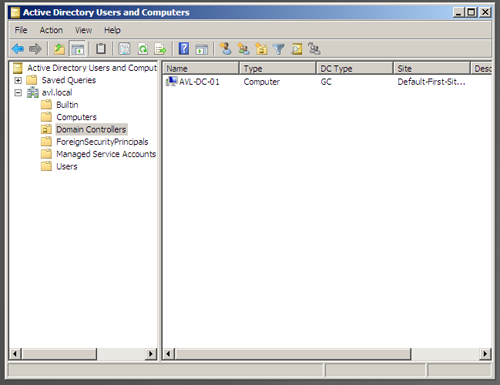
Task: Click the 'Computer' type cell
Action: click(262, 82)
